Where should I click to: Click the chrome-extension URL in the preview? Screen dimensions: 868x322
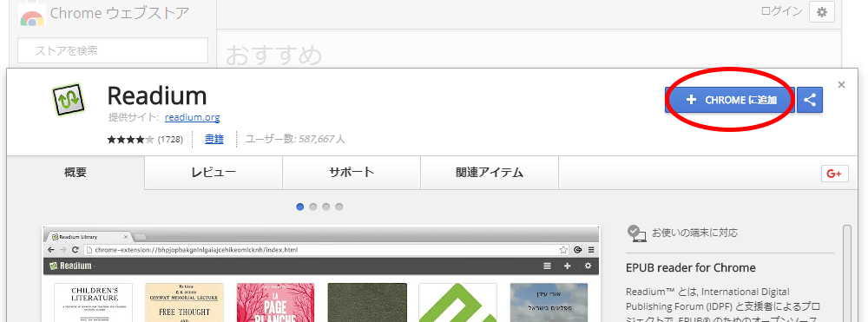tap(196, 250)
